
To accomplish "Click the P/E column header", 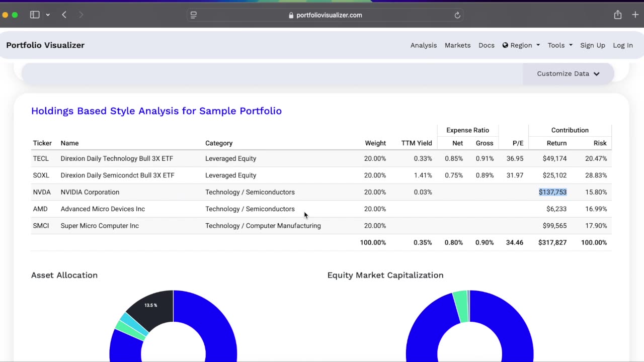I will (518, 143).
